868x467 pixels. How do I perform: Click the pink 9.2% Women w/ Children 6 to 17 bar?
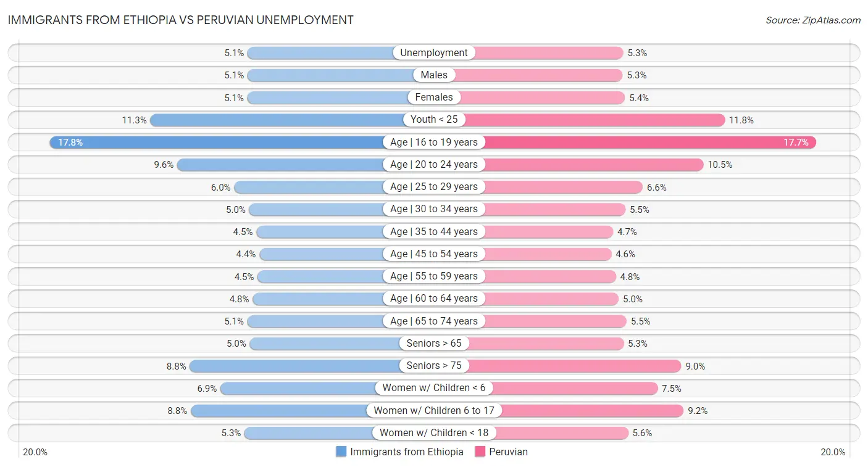pyautogui.click(x=593, y=410)
